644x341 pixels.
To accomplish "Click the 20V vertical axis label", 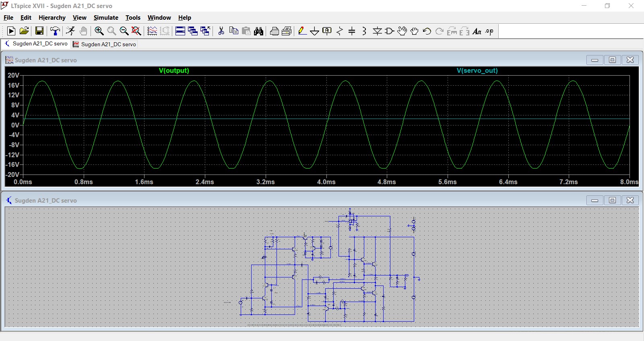I will pyautogui.click(x=13, y=75).
